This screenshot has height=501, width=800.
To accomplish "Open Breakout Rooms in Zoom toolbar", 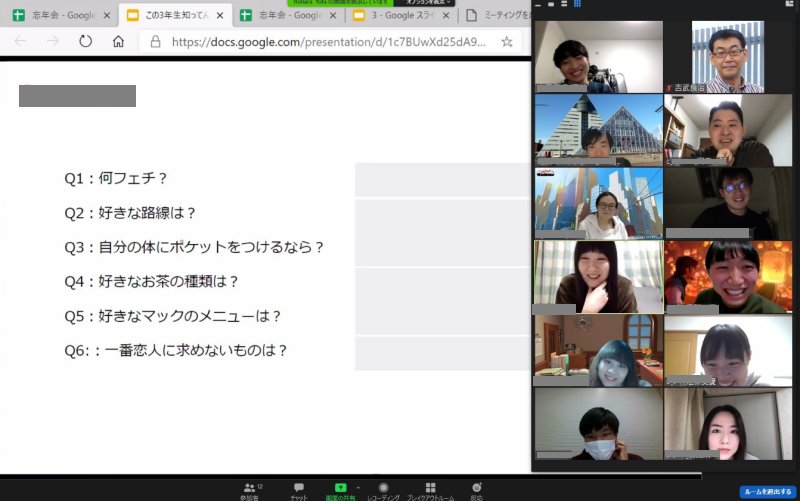I will (x=430, y=491).
